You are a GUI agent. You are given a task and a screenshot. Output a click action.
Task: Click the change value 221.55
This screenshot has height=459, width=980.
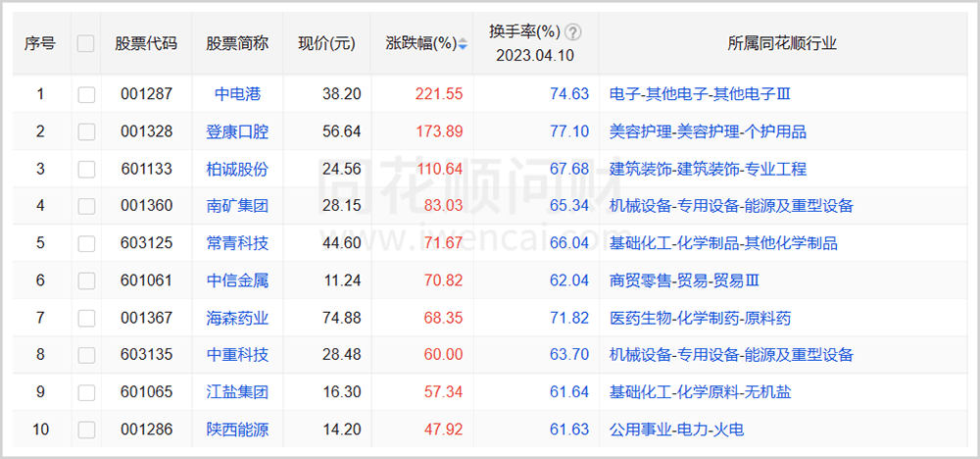pyautogui.click(x=439, y=94)
